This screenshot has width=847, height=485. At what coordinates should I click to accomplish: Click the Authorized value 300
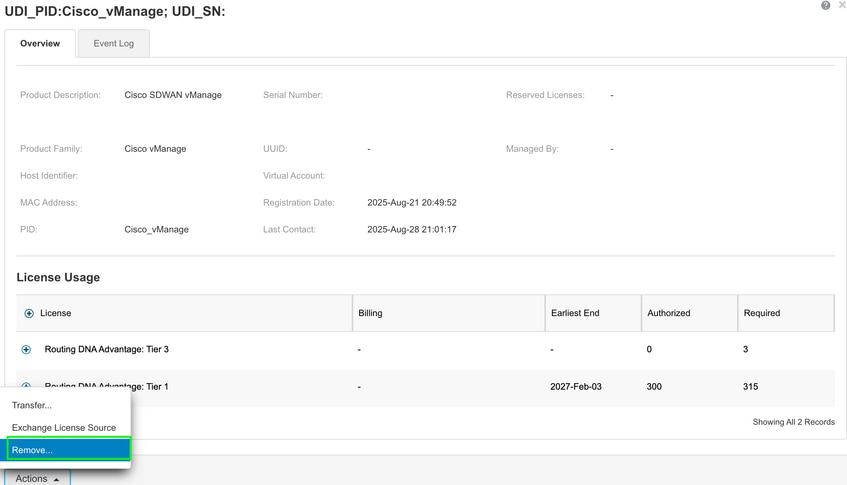click(654, 387)
